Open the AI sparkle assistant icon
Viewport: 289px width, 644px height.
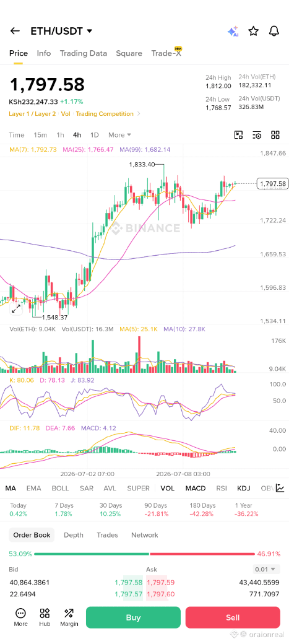233,31
